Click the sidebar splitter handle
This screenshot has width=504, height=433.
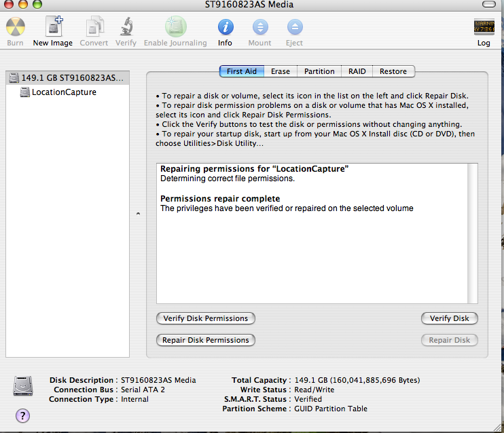(x=138, y=214)
